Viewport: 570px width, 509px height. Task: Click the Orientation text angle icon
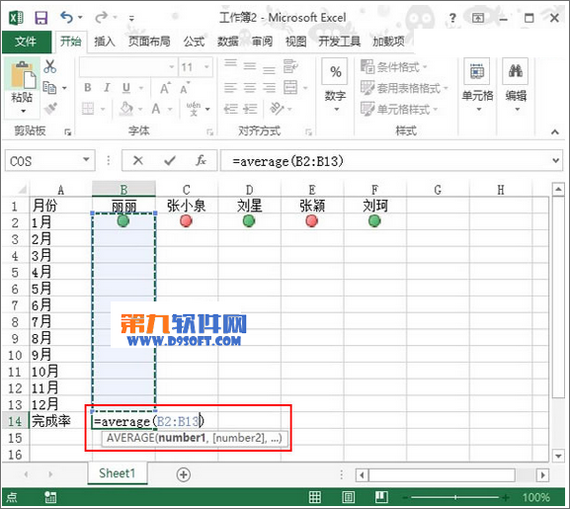[x=277, y=108]
